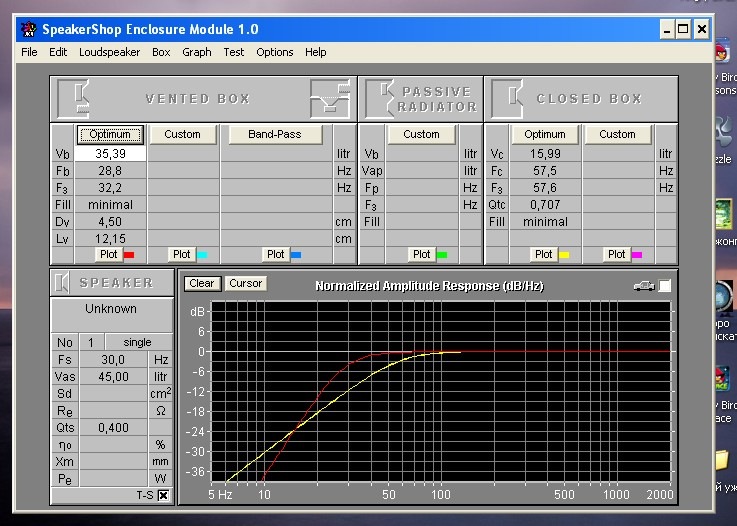Click the driver count No field showing 1

tap(91, 342)
